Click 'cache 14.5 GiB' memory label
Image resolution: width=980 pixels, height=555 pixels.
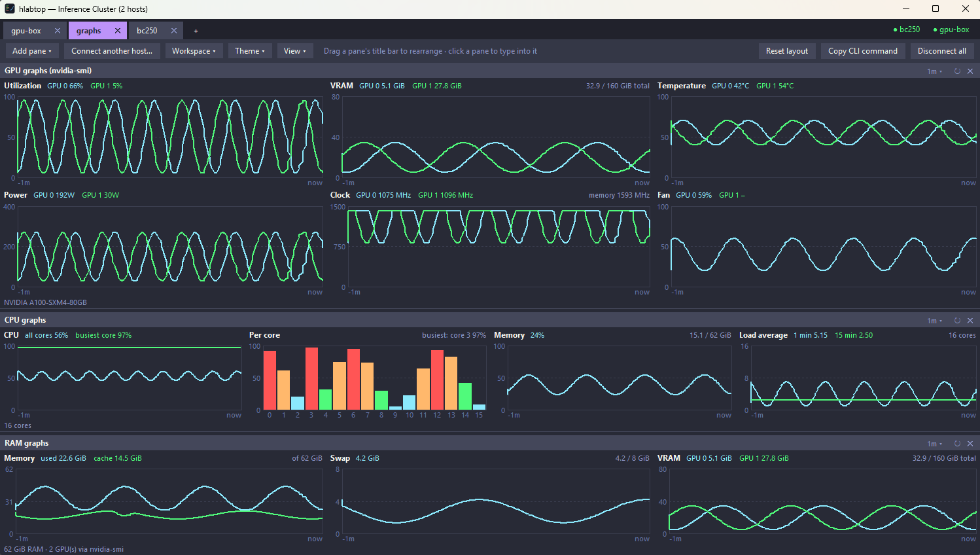118,458
